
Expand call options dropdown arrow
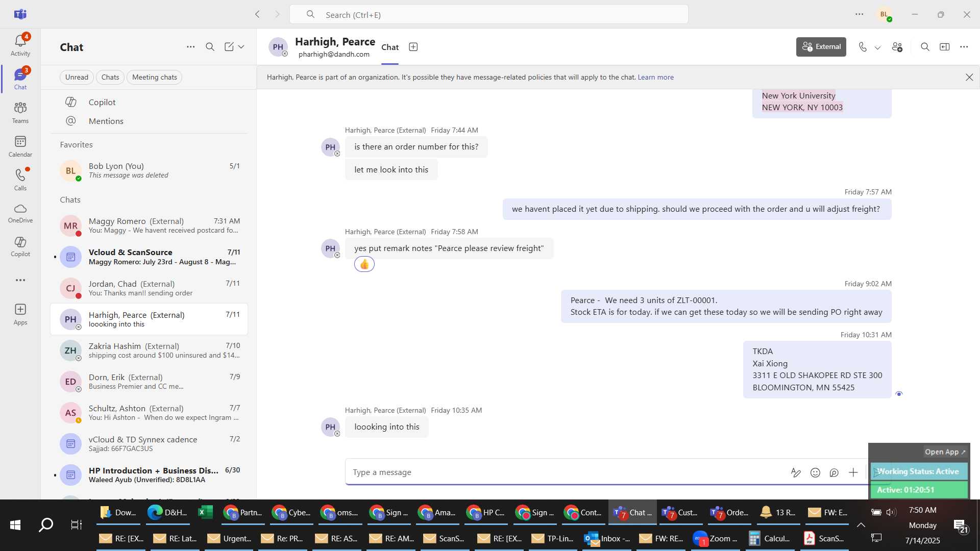(878, 47)
